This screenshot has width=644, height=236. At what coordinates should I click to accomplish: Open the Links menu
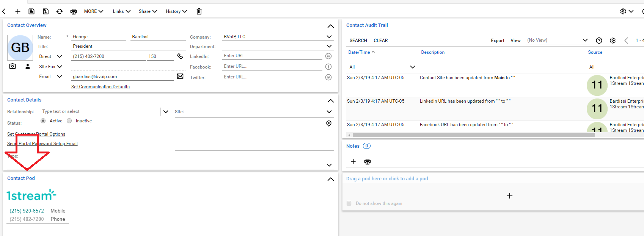click(122, 11)
